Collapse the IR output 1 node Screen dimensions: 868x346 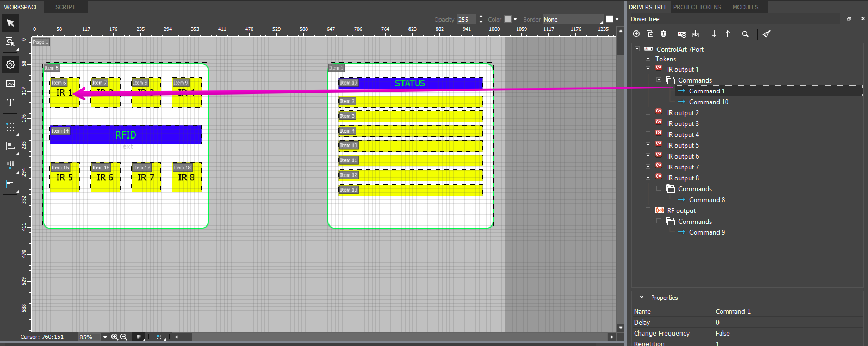click(x=648, y=69)
